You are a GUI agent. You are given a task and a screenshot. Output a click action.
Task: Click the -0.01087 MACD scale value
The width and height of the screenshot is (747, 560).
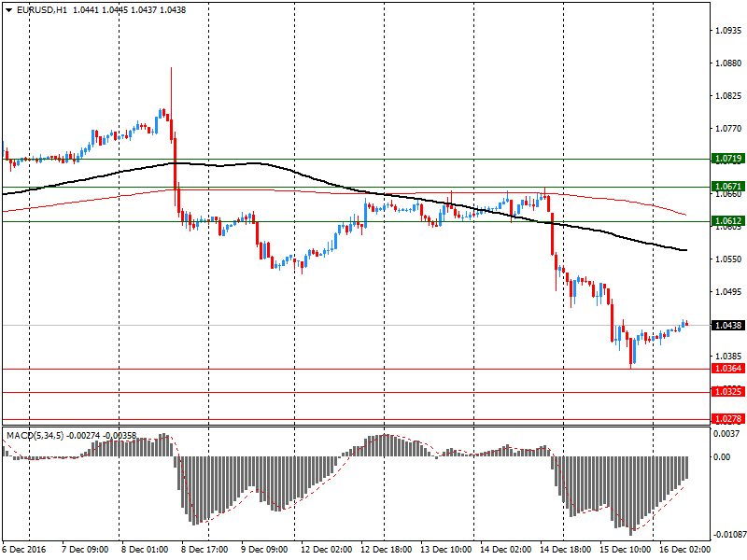[729, 535]
